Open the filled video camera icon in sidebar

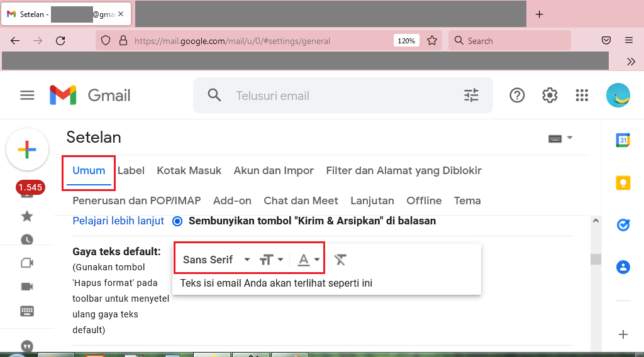click(x=27, y=287)
